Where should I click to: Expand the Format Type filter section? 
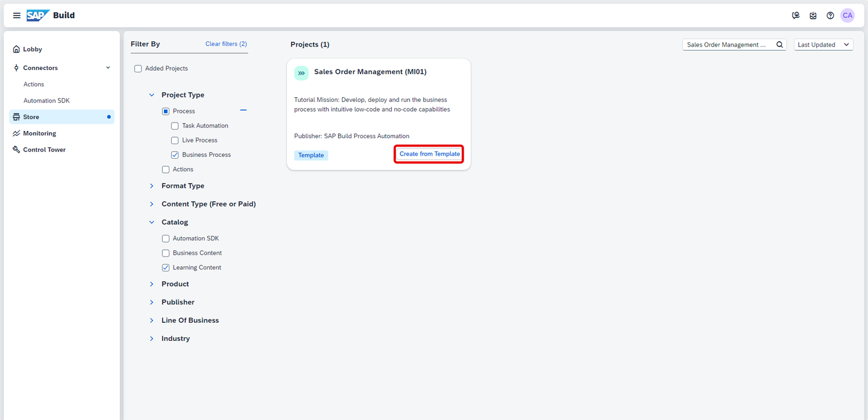(x=152, y=186)
